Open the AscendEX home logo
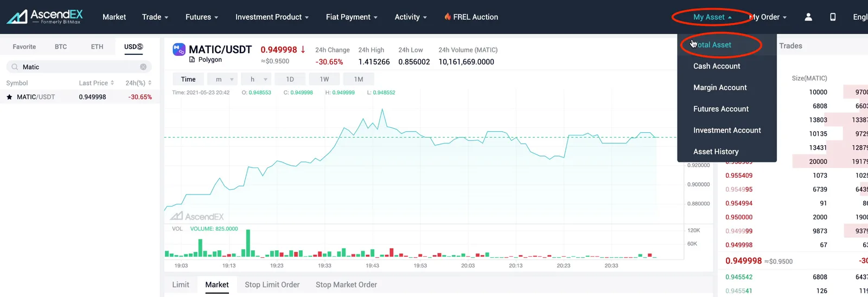868x297 pixels. click(44, 17)
